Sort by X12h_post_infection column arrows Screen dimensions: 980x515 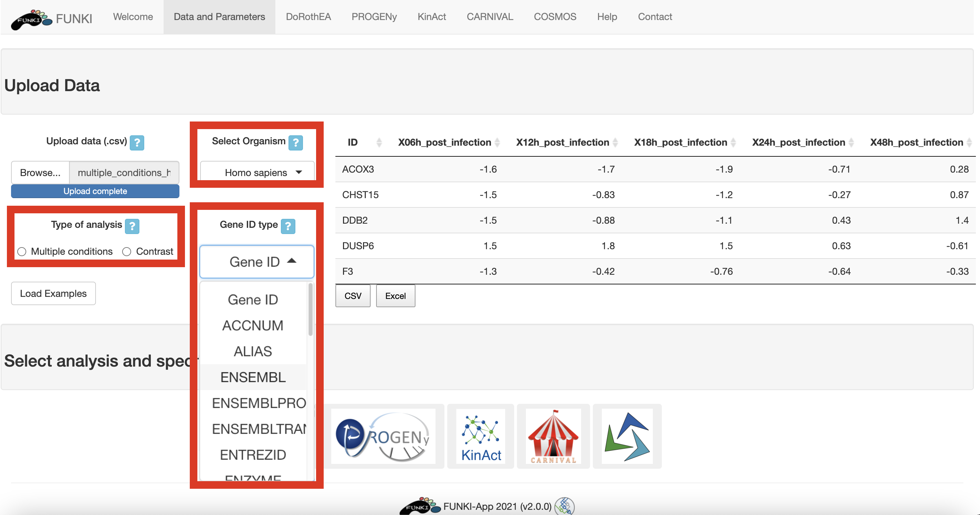tap(615, 143)
